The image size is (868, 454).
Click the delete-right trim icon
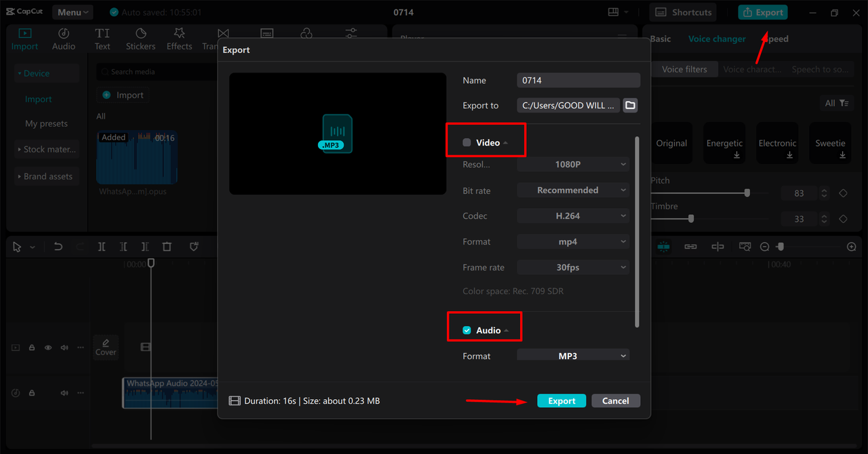click(x=145, y=247)
